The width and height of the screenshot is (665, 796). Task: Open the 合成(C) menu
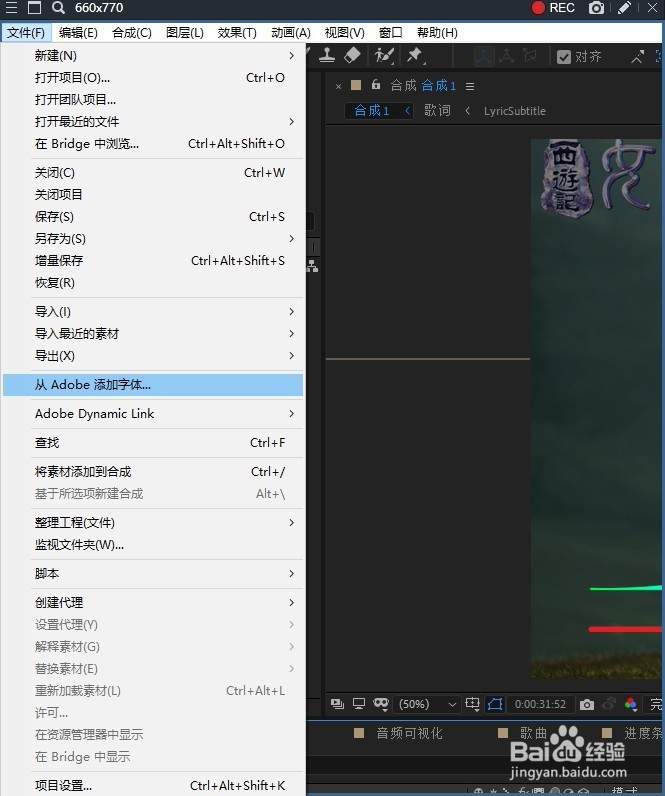pyautogui.click(x=132, y=33)
